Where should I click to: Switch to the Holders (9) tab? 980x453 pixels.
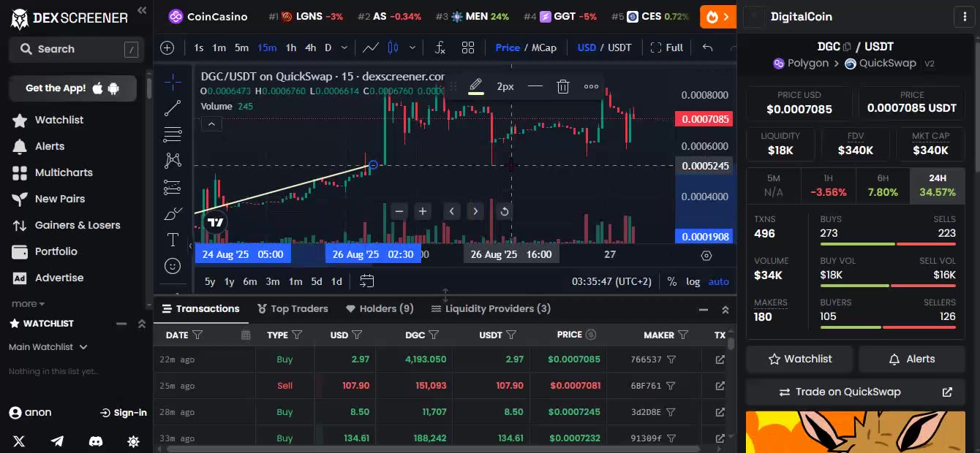click(380, 308)
